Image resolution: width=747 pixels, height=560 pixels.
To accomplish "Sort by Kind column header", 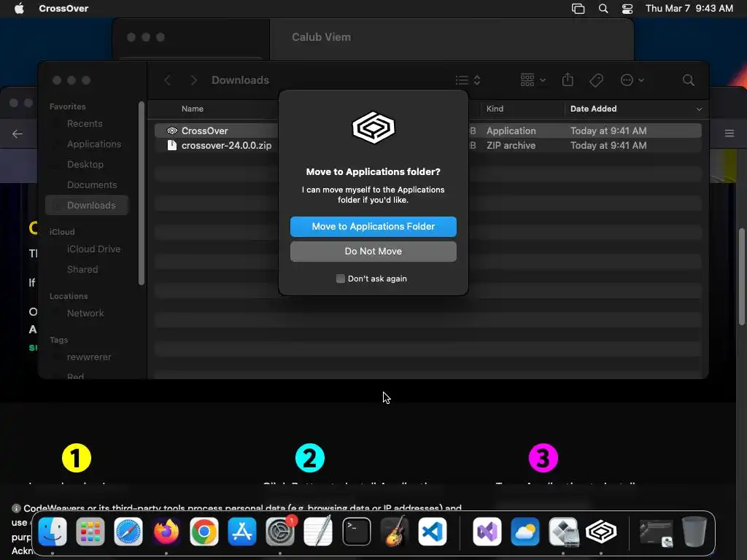I will click(x=495, y=109).
